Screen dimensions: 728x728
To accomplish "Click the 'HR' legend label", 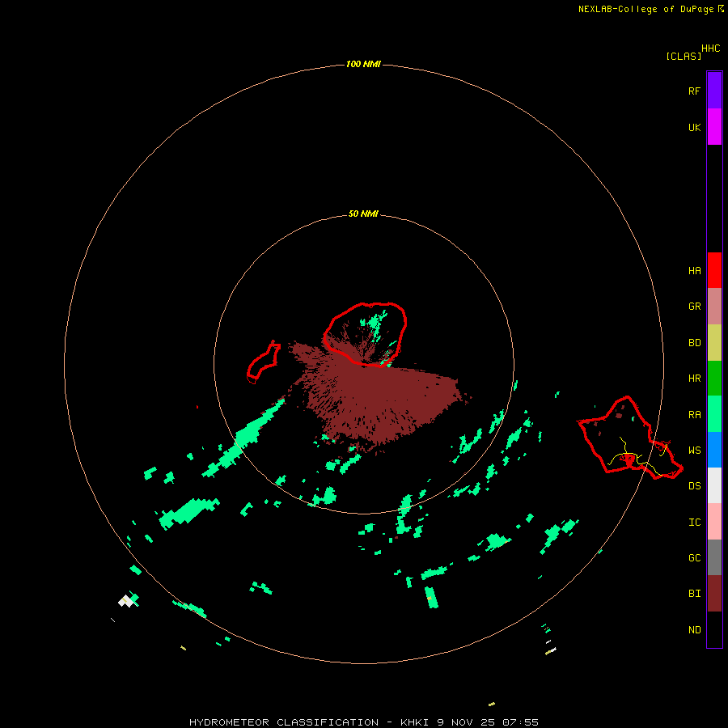I will pos(694,379).
